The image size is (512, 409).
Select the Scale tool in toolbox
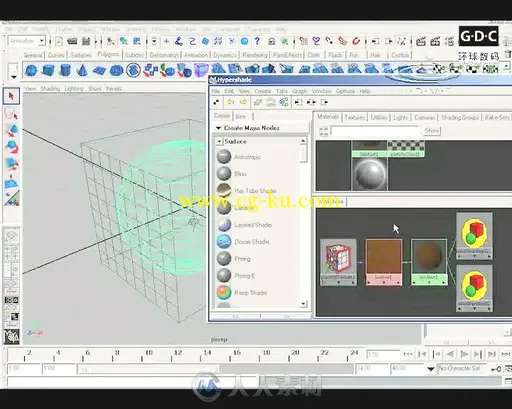pos(11,163)
